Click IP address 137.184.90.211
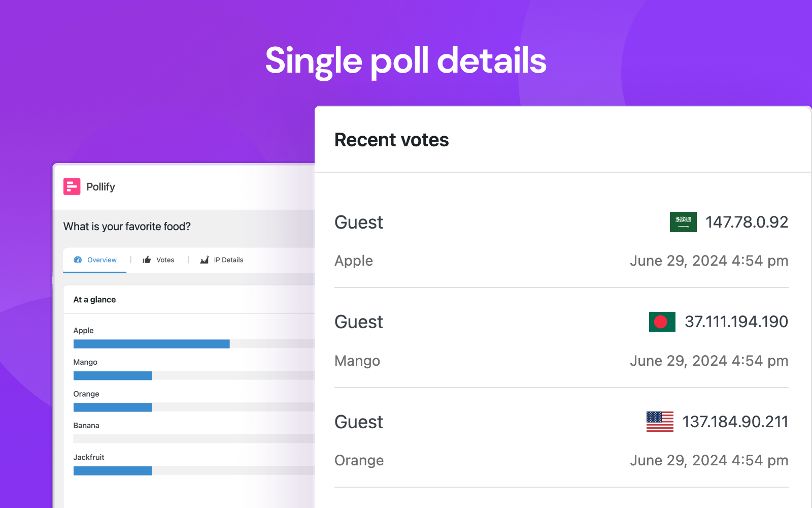 tap(735, 422)
